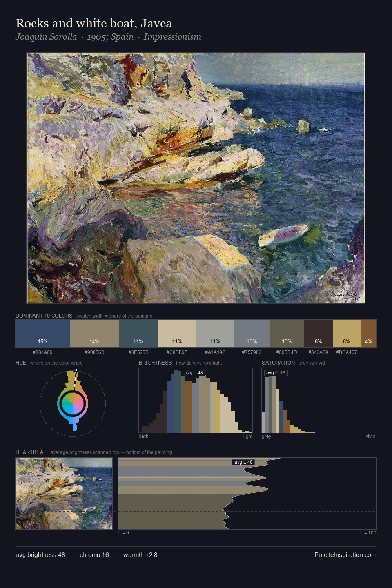Open the PaletteInspiration.com link
The height and width of the screenshot is (588, 392).
point(345,555)
